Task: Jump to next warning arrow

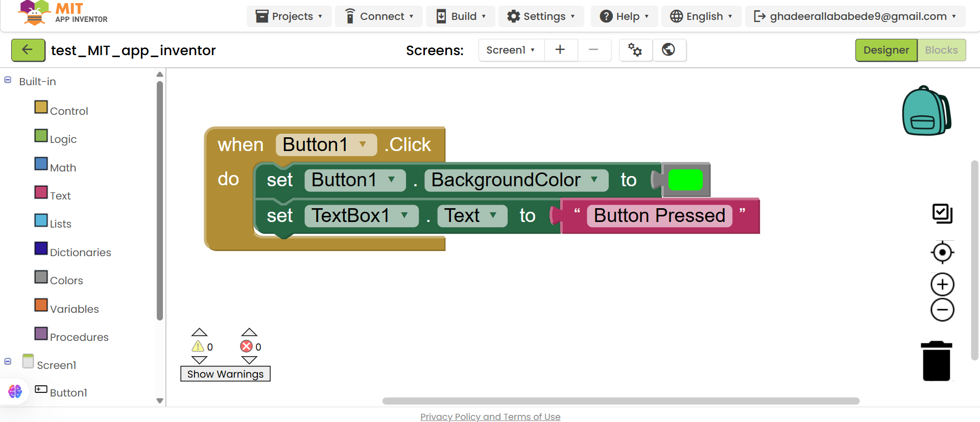Action: click(x=199, y=360)
